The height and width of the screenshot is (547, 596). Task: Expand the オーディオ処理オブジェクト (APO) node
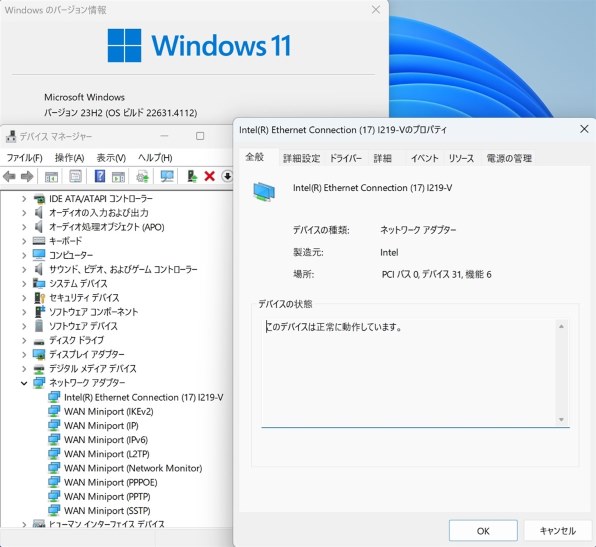point(24,227)
